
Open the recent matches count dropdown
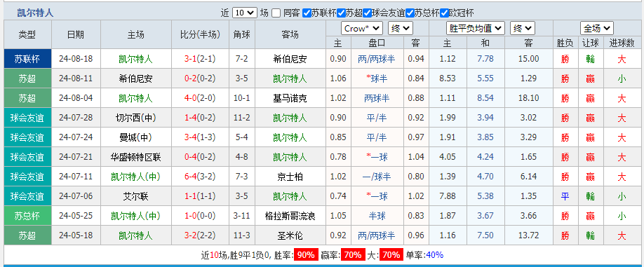click(x=245, y=13)
